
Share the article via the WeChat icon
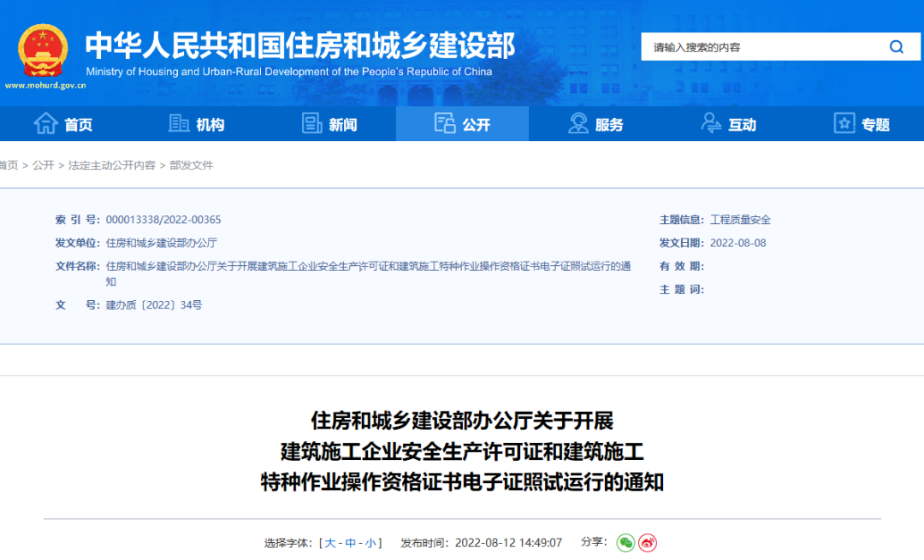[x=625, y=543]
